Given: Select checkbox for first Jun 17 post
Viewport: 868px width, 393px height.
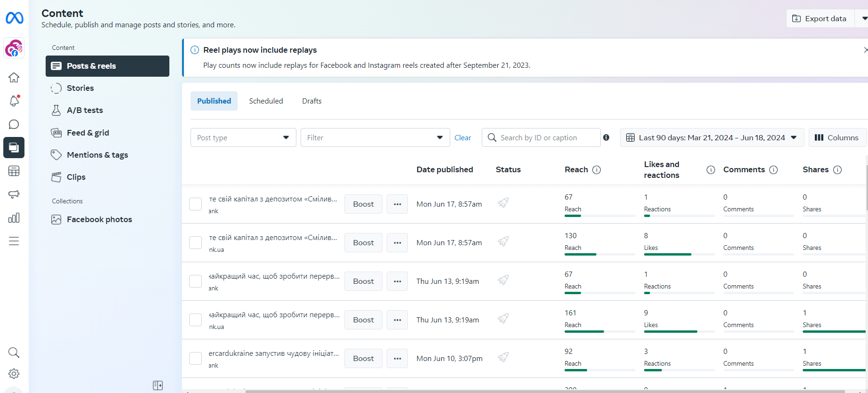Looking at the screenshot, I should click(x=196, y=204).
